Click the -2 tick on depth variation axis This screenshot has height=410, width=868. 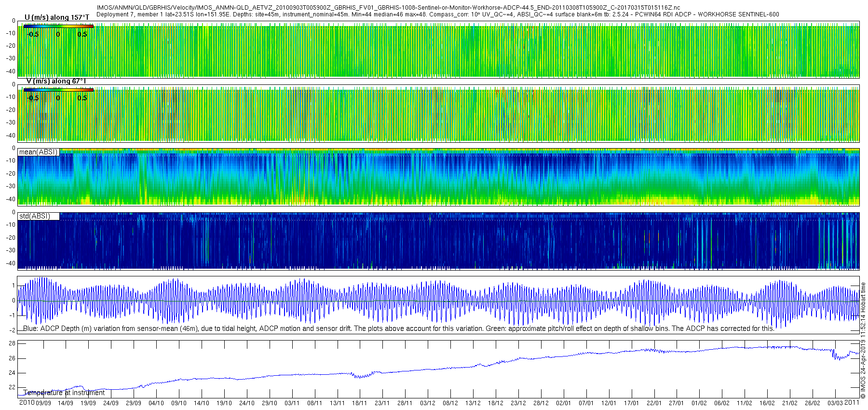coord(13,330)
